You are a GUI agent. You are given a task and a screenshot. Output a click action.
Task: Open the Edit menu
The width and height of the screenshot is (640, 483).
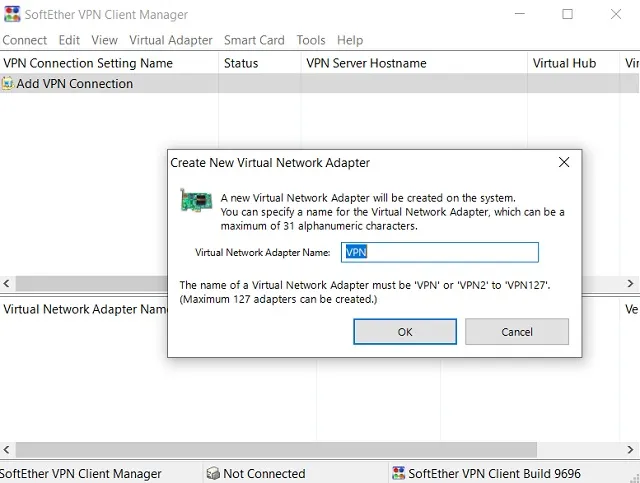pyautogui.click(x=69, y=40)
